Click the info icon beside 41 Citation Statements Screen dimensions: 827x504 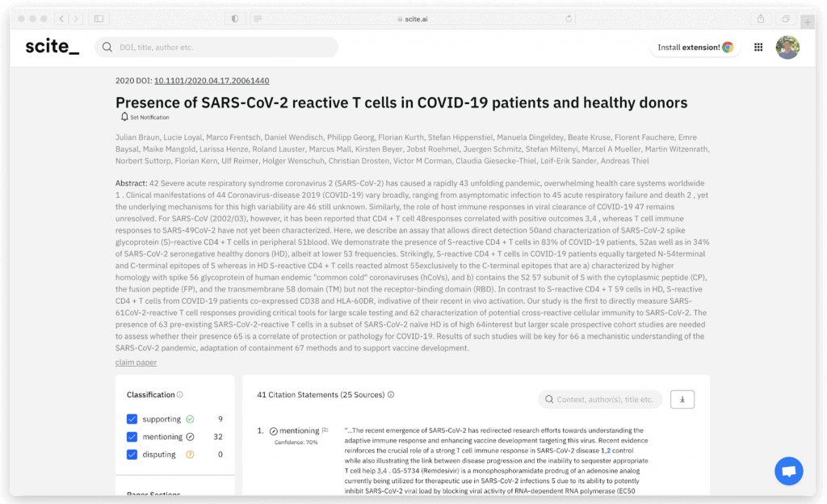pos(390,393)
